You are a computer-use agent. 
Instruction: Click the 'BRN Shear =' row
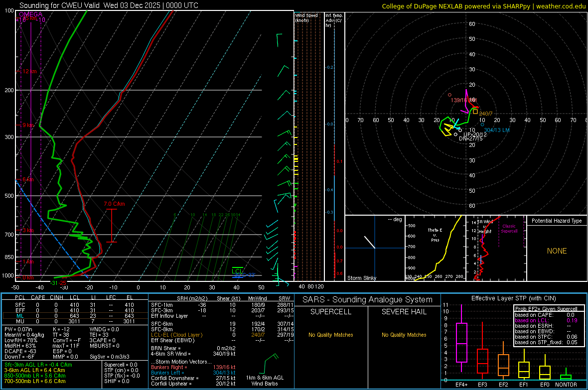(193, 348)
